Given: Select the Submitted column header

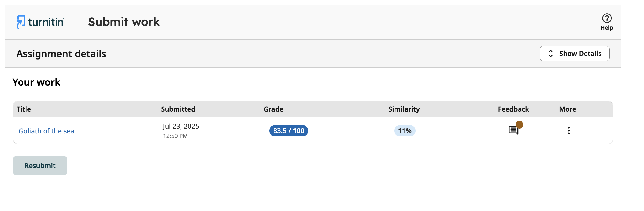Looking at the screenshot, I should pos(178,109).
